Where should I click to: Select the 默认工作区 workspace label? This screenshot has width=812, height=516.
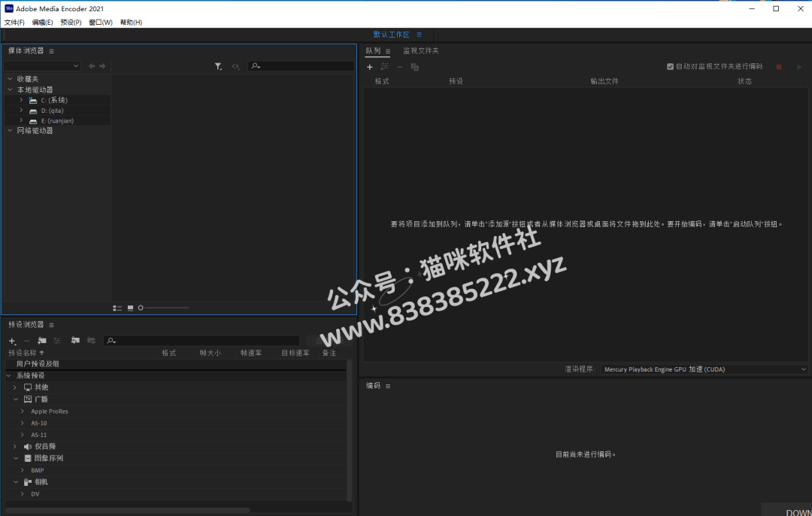click(x=391, y=35)
